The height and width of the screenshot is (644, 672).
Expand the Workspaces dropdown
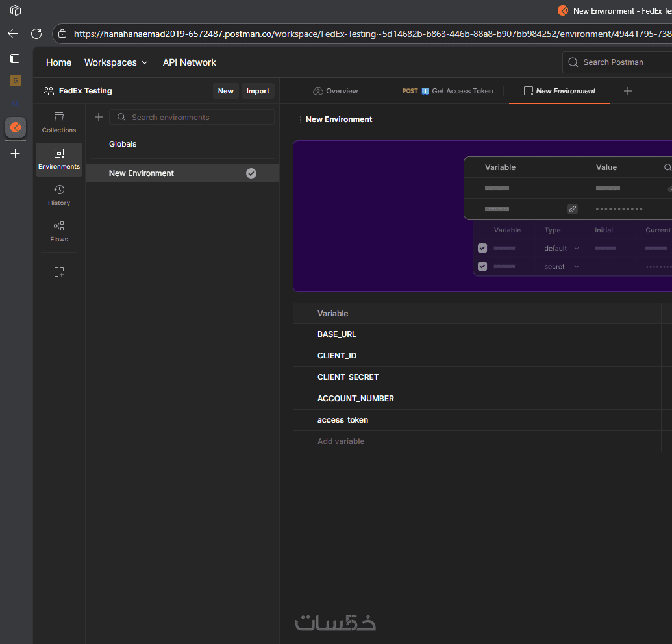116,62
